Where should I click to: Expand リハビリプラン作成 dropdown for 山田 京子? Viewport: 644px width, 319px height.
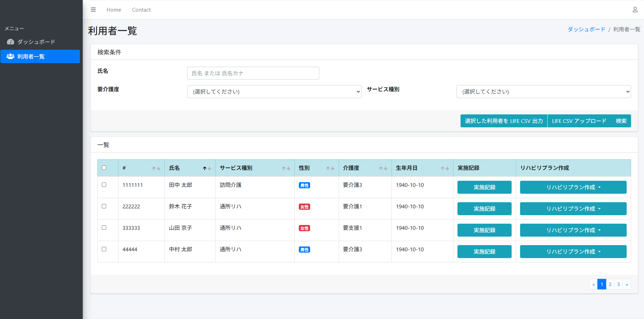point(573,230)
